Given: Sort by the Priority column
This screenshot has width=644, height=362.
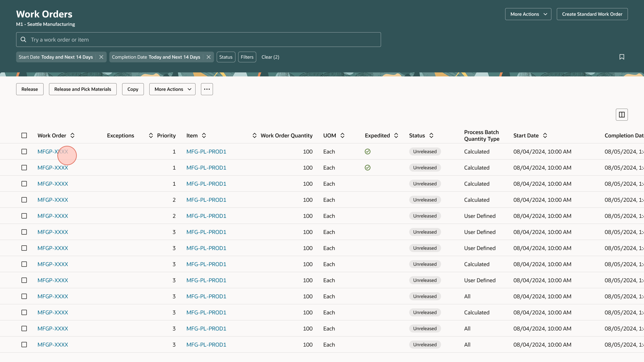Looking at the screenshot, I should tap(151, 135).
